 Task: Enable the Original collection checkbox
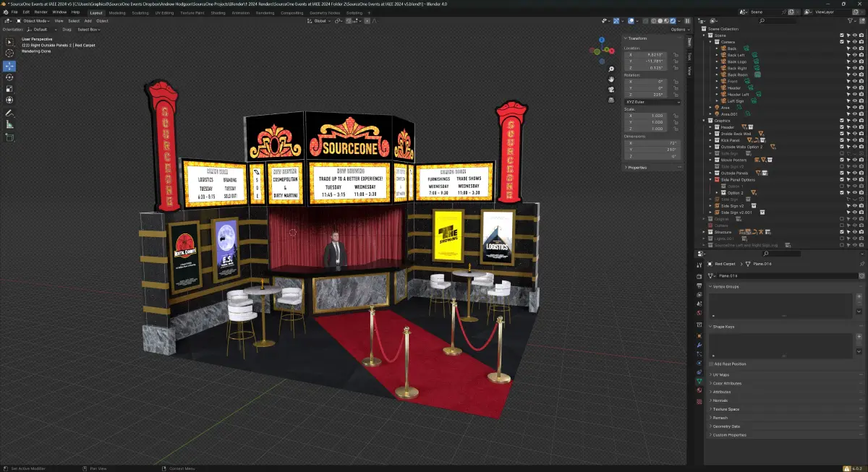click(841, 218)
